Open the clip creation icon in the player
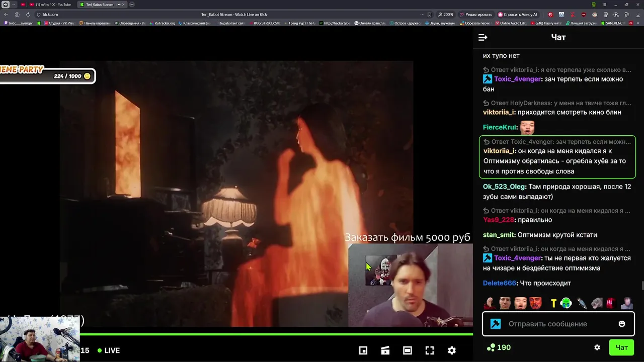 [385, 350]
